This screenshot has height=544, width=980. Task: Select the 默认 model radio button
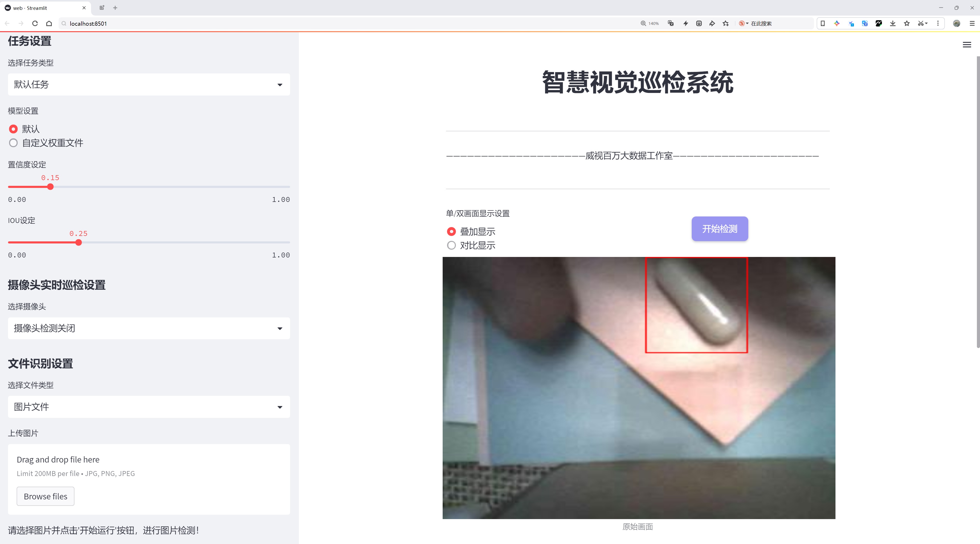point(13,129)
